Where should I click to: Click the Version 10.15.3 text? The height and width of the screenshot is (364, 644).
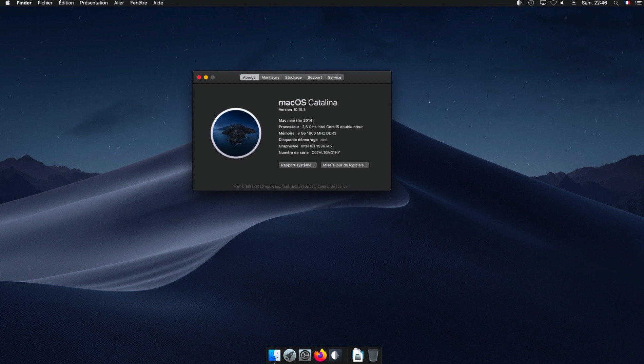(292, 110)
